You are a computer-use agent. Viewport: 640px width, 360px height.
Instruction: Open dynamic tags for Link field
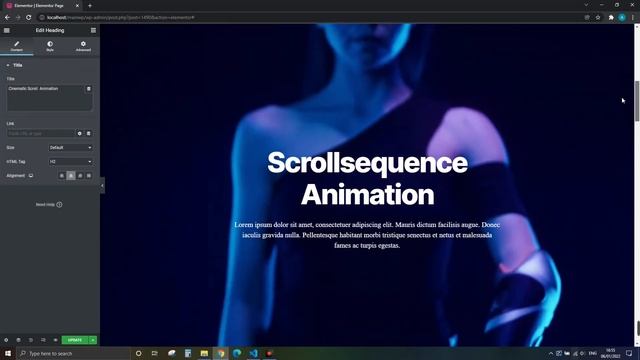coord(89,133)
